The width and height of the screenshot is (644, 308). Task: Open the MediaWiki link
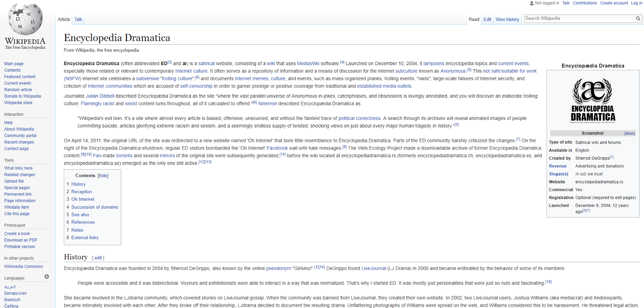[308, 64]
